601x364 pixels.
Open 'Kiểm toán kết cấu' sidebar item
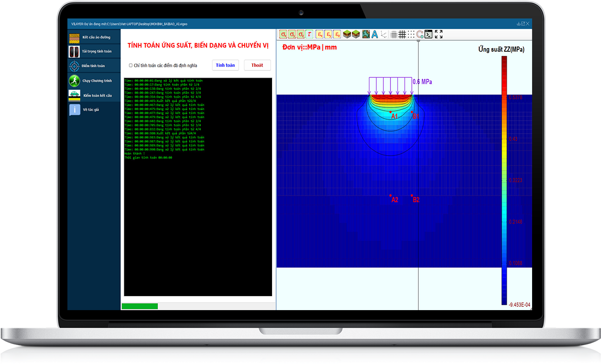(94, 95)
